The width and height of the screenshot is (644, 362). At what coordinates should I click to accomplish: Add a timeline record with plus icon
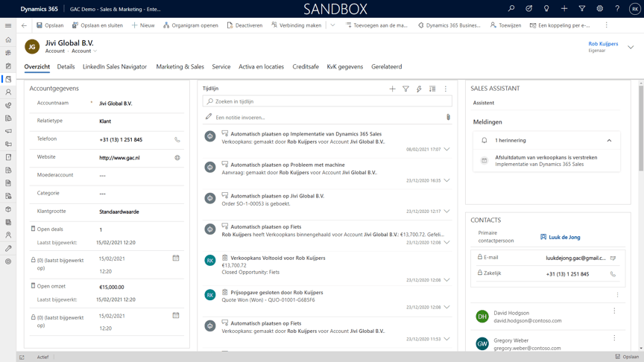pos(392,89)
